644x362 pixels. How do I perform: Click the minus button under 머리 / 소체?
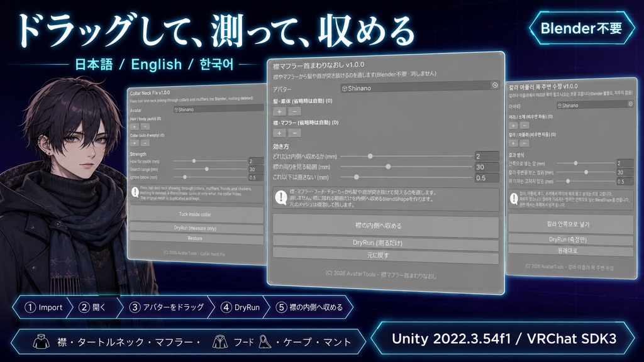524,125
